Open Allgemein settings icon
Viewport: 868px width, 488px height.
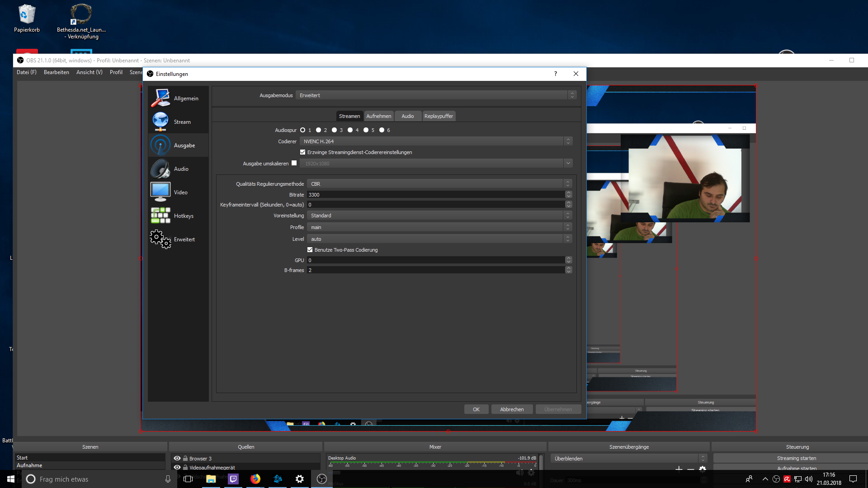tap(160, 98)
